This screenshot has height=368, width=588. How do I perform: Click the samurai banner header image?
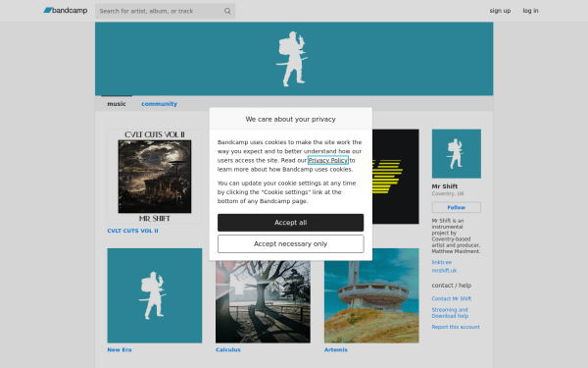[x=294, y=59]
